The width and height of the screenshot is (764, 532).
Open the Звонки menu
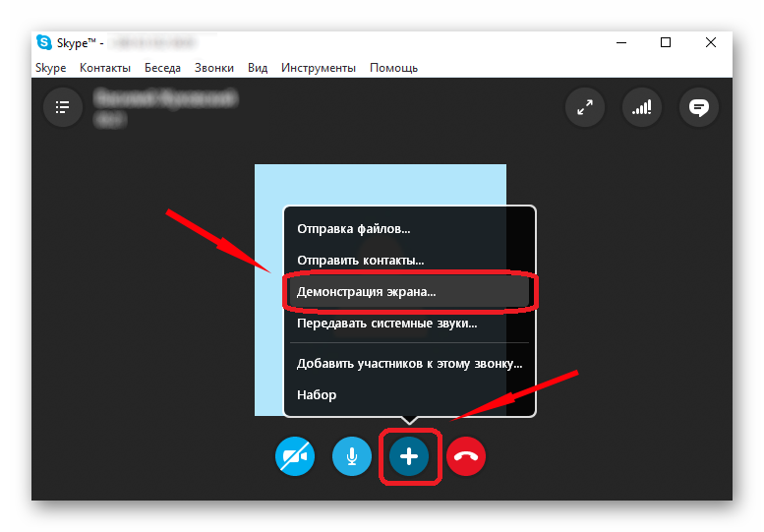[214, 68]
